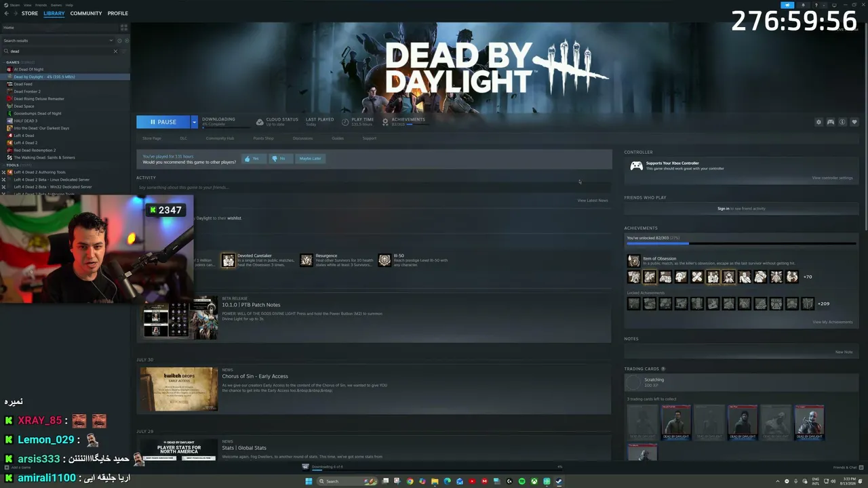Open Item of Obsession achievement icon
868x488 pixels.
click(x=633, y=261)
